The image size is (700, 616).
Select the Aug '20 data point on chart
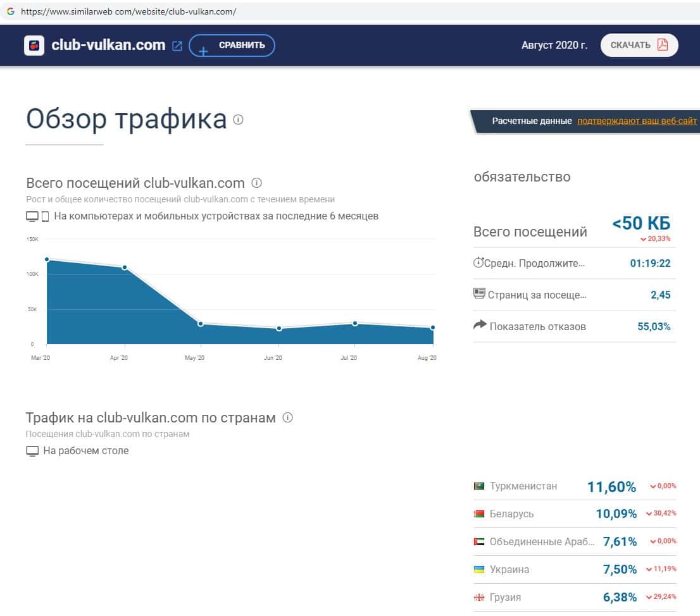(433, 328)
